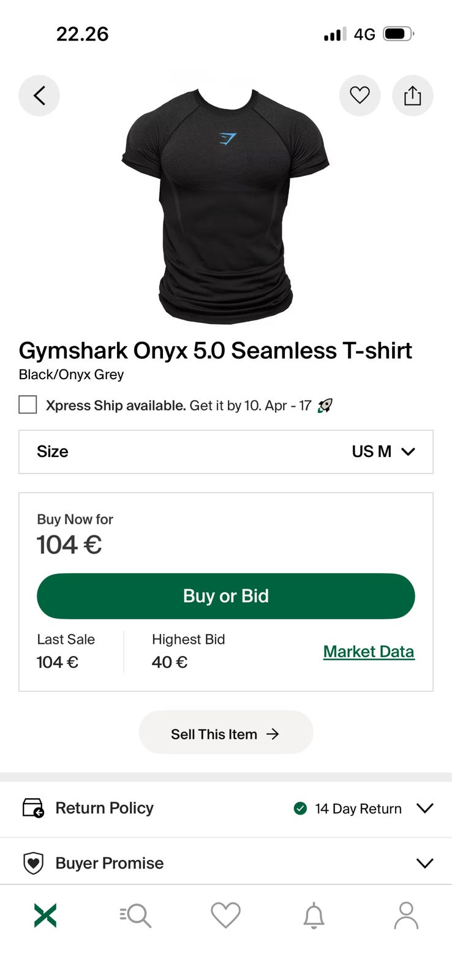Tap the Xpress Ship rocket icon

[325, 405]
